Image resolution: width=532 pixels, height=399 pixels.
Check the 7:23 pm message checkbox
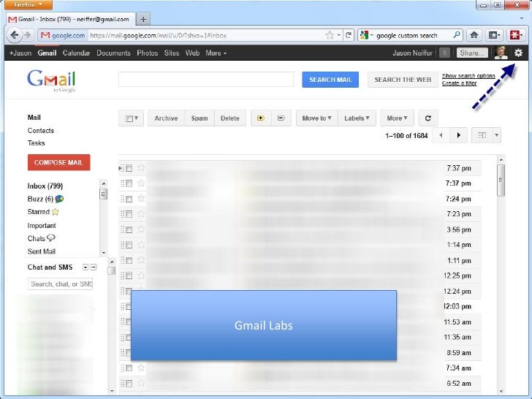129,214
